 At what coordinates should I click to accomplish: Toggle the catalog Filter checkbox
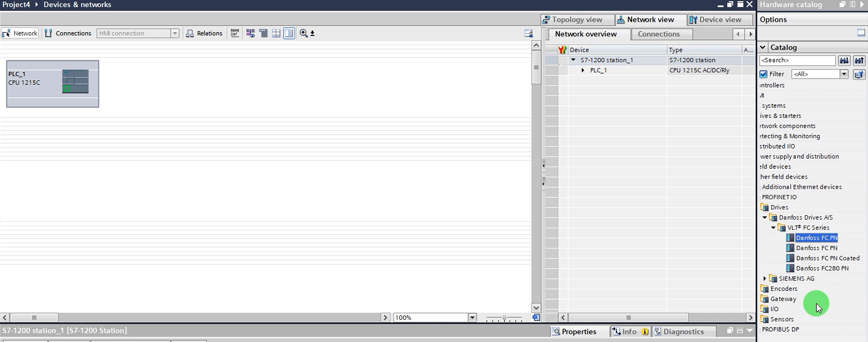[x=763, y=74]
